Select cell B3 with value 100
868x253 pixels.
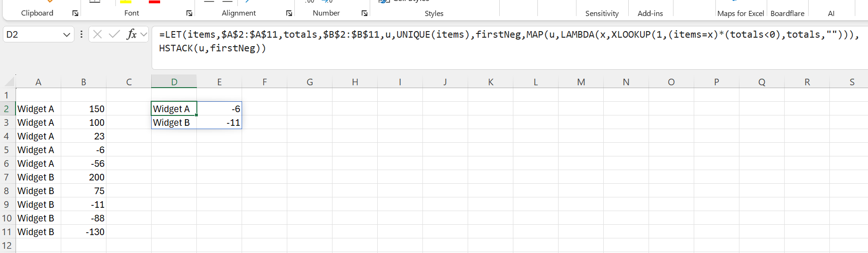tap(84, 122)
